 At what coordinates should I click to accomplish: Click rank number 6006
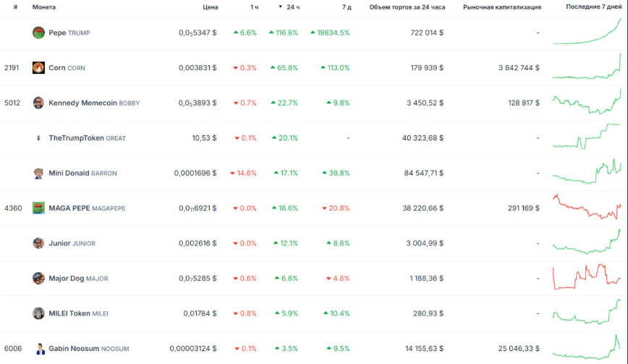(x=13, y=348)
